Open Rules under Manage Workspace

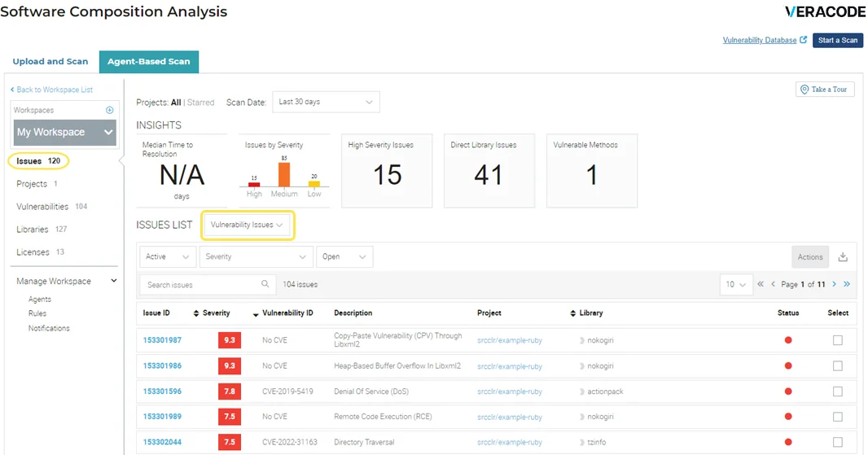[x=37, y=313]
